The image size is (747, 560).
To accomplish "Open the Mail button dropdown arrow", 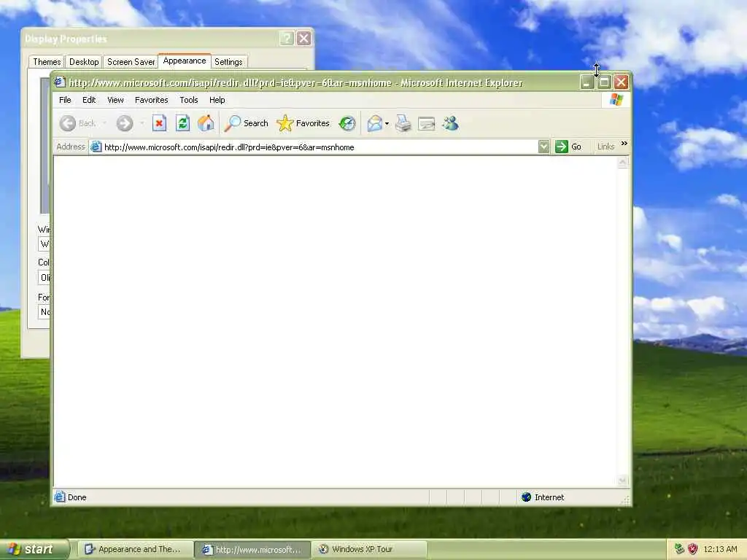I will tap(387, 124).
